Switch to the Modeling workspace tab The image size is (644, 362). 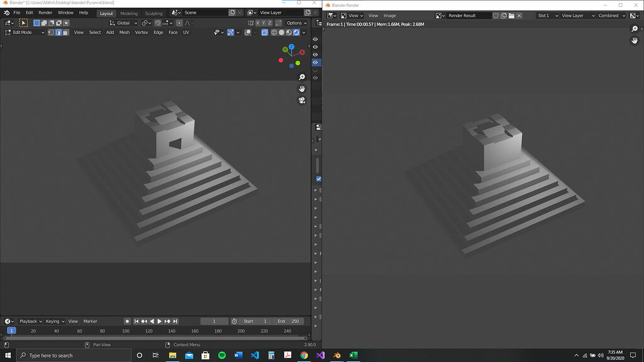[128, 13]
